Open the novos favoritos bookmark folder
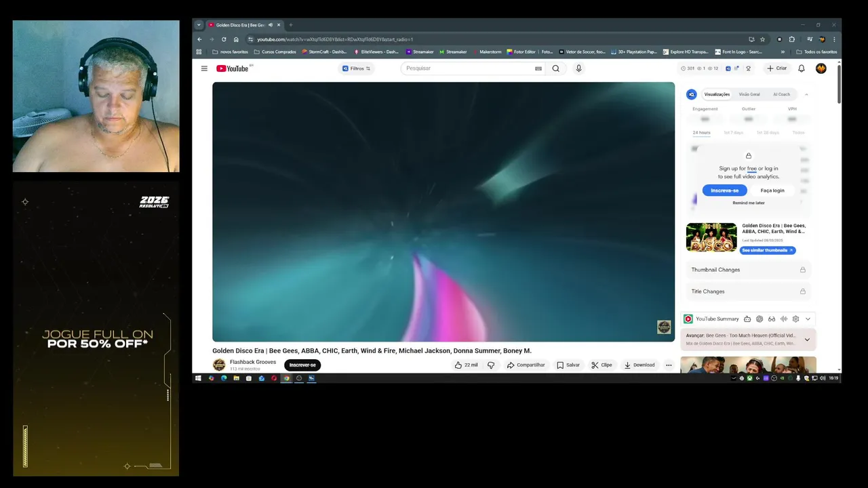 click(x=231, y=52)
